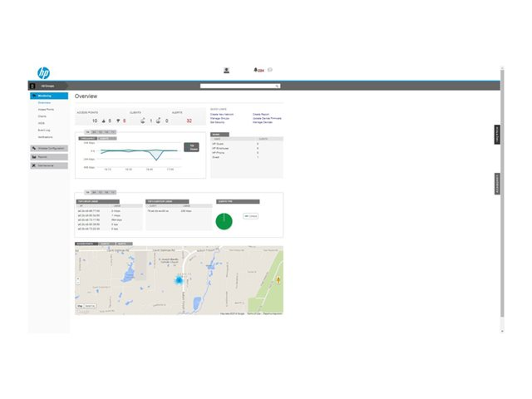Screen dimensions: 532x399
Task: Open Access Points in Monitoring menu
Action: click(47, 110)
